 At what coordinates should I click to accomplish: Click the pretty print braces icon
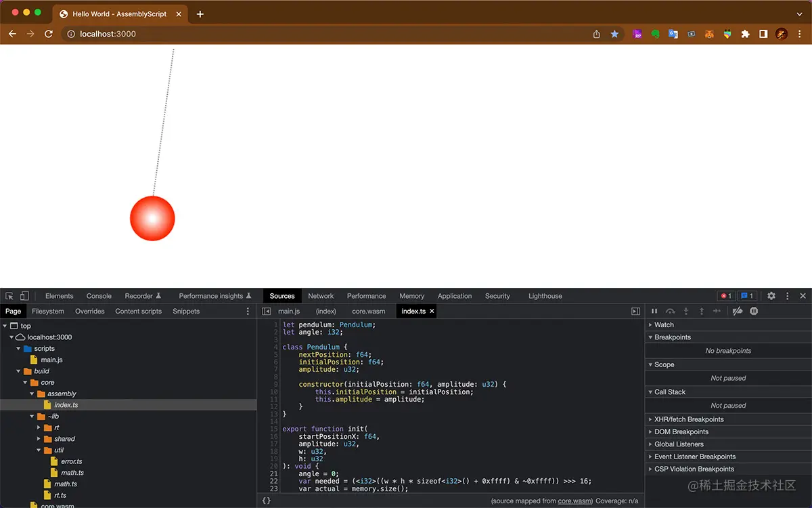[267, 501]
